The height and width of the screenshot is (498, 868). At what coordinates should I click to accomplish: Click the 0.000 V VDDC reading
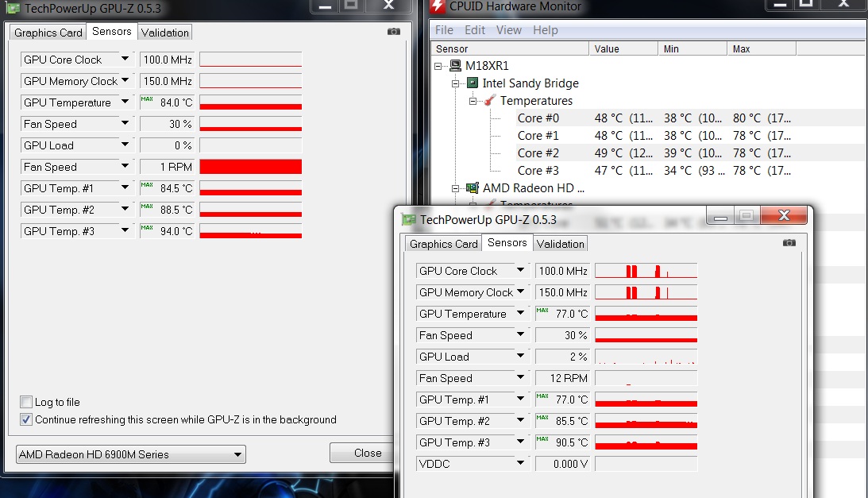coord(562,464)
